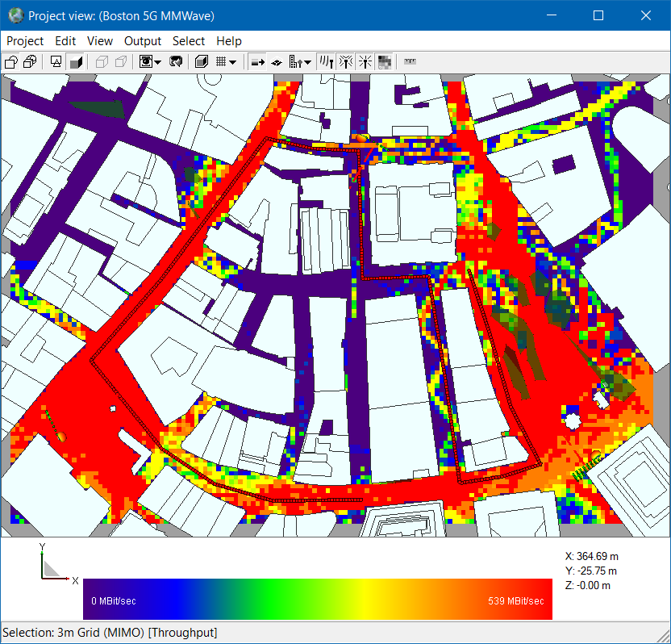The width and height of the screenshot is (671, 644).
Task: Click the stacked boxes icon near toolbar's left
Action: point(31,61)
